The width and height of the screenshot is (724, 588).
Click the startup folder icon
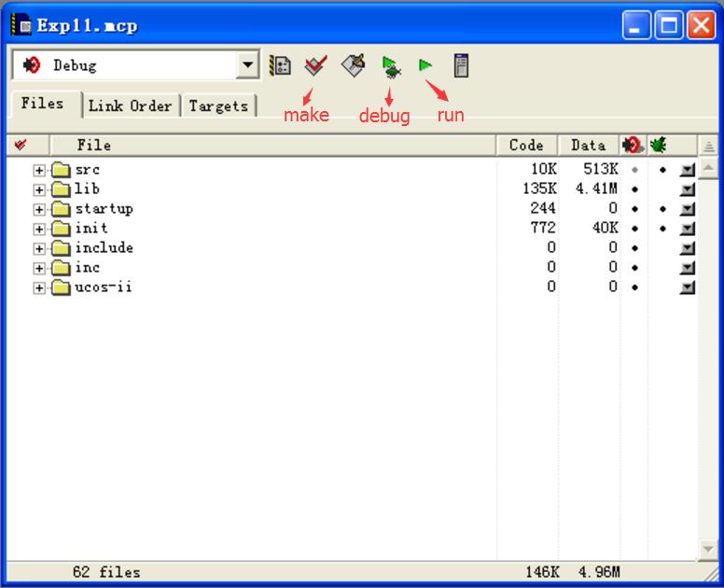61,209
